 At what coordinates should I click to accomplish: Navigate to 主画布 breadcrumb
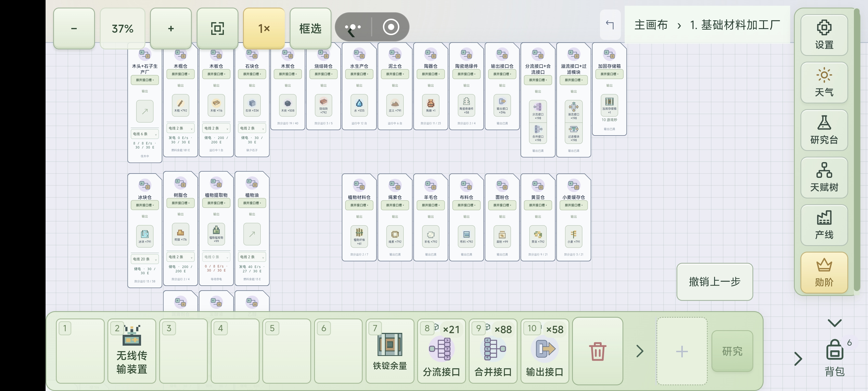point(651,25)
